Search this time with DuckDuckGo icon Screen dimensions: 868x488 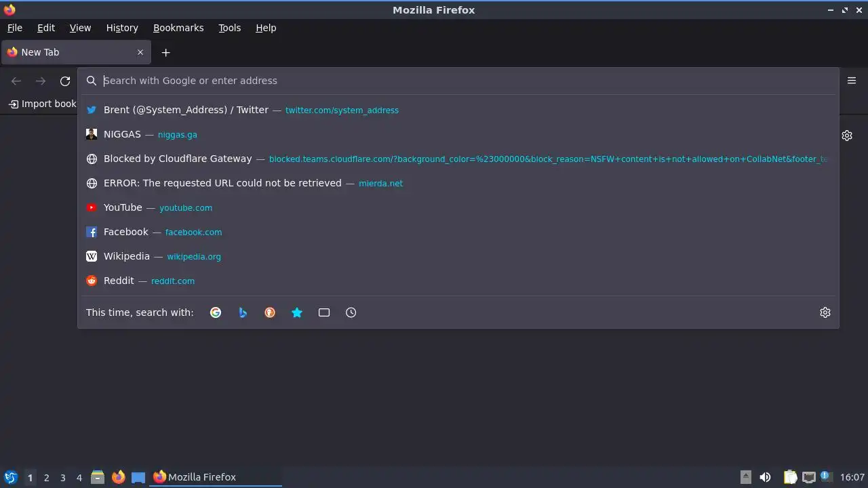pos(270,312)
